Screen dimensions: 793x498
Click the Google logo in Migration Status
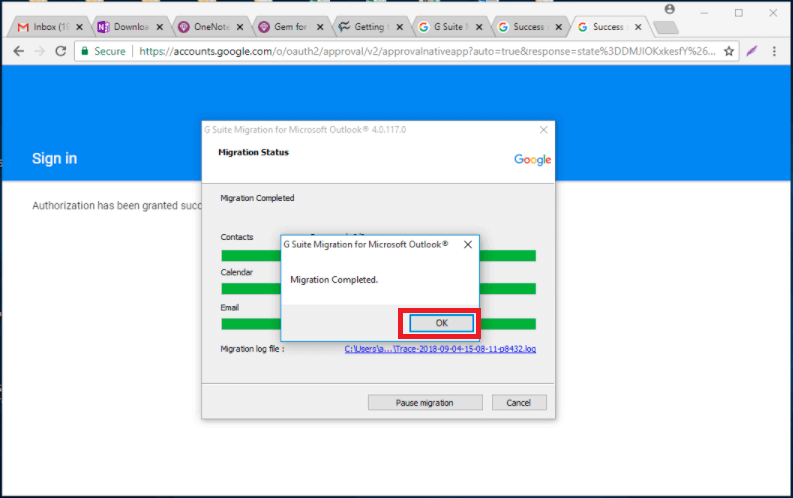(533, 160)
